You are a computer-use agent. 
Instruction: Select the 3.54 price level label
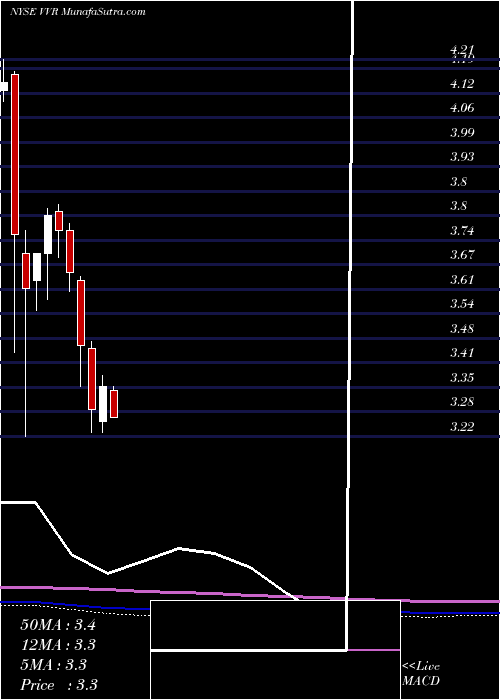462,304
